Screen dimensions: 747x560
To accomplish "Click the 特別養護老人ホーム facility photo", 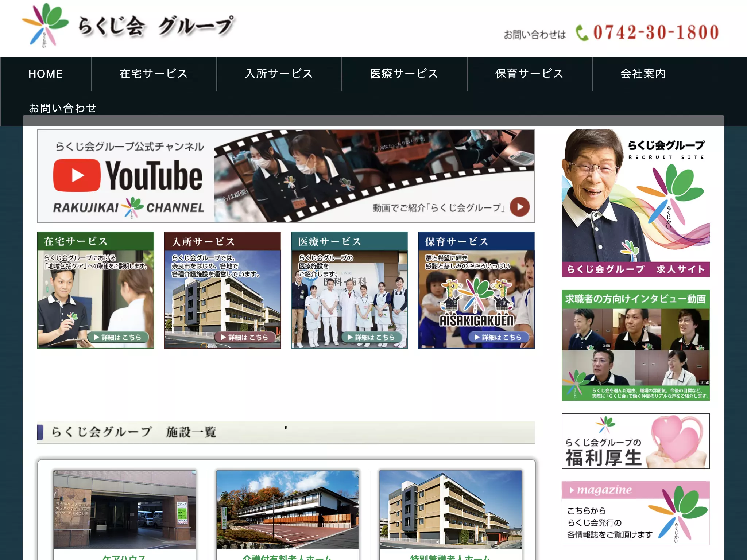I will tap(450, 509).
